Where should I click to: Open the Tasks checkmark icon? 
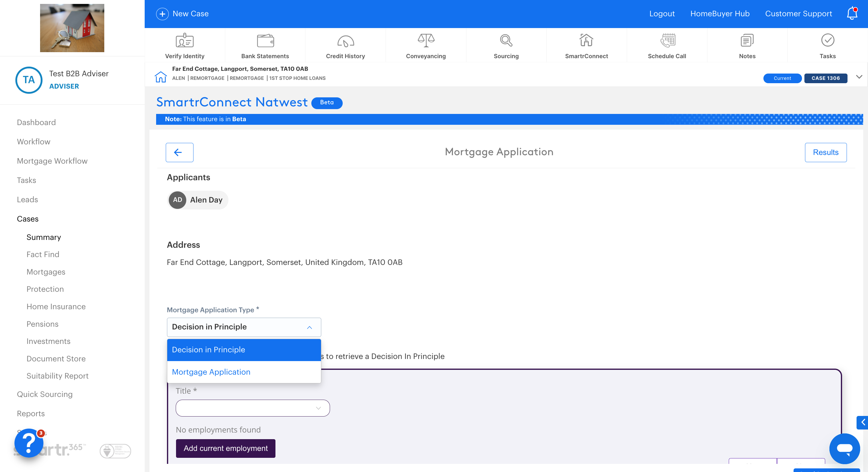tap(828, 40)
